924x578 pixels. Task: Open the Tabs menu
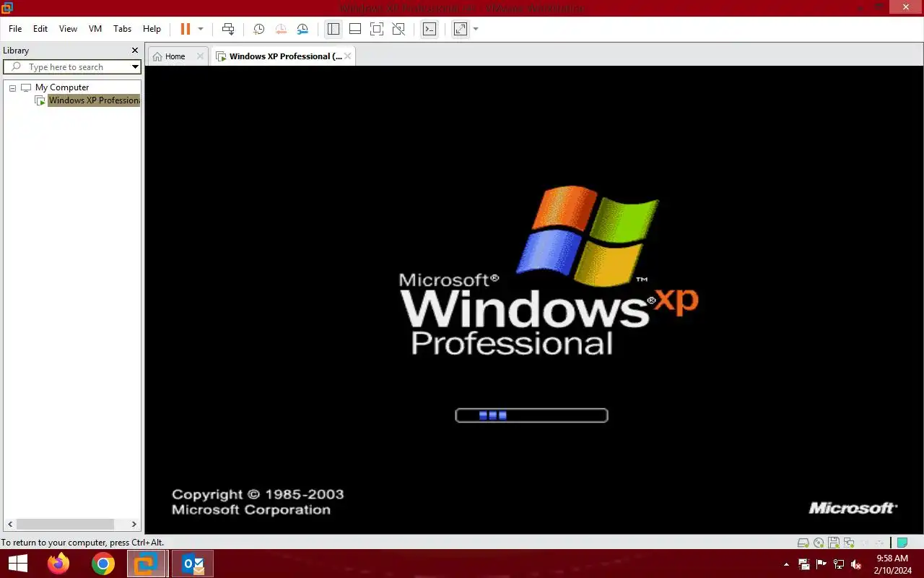pos(123,29)
